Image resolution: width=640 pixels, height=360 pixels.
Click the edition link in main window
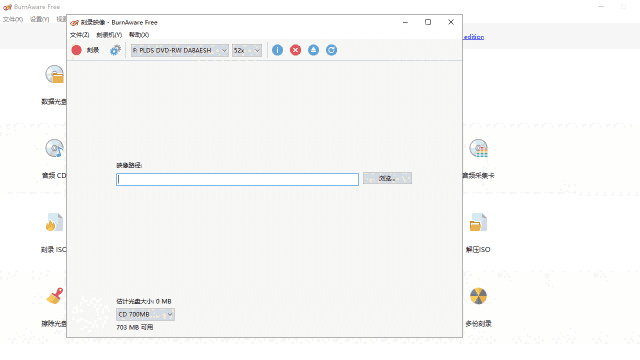pos(473,37)
